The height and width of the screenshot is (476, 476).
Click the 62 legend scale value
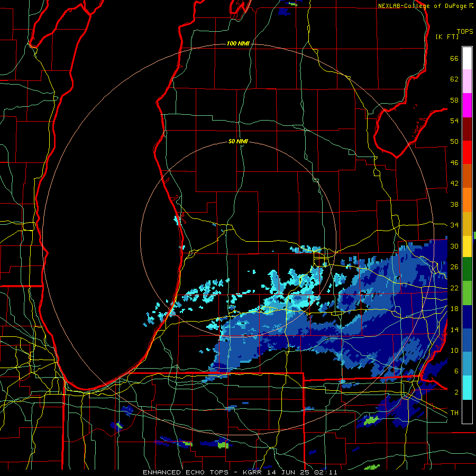pos(454,79)
